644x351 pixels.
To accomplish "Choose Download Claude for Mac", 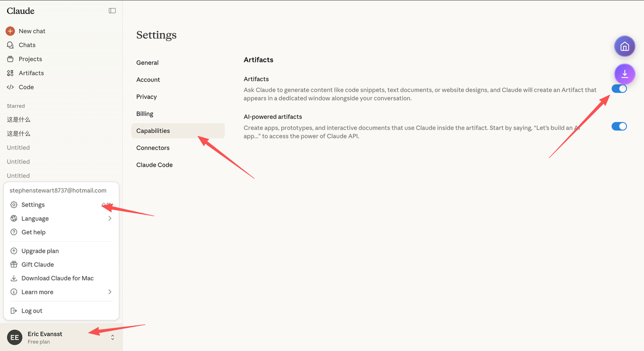I will pos(57,278).
